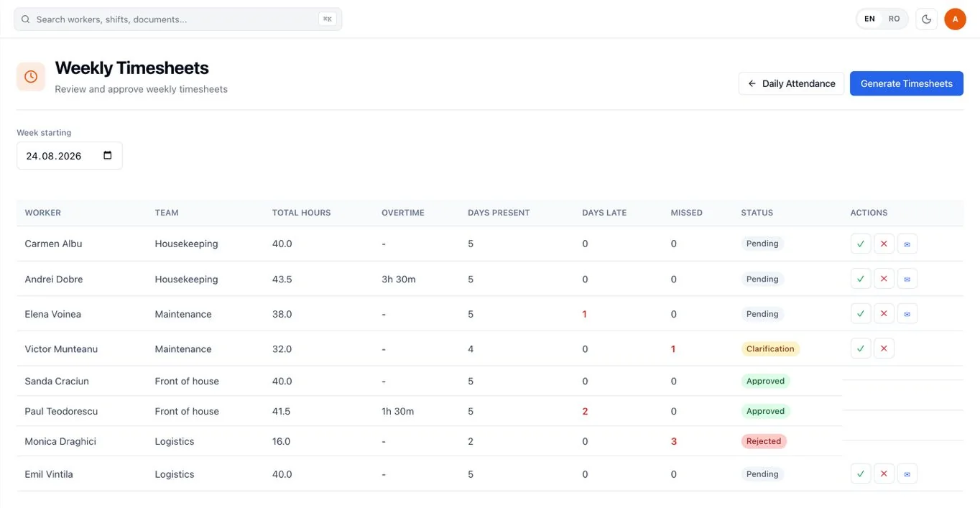
Task: Select worker name Paul Teodorescu
Action: coord(61,411)
